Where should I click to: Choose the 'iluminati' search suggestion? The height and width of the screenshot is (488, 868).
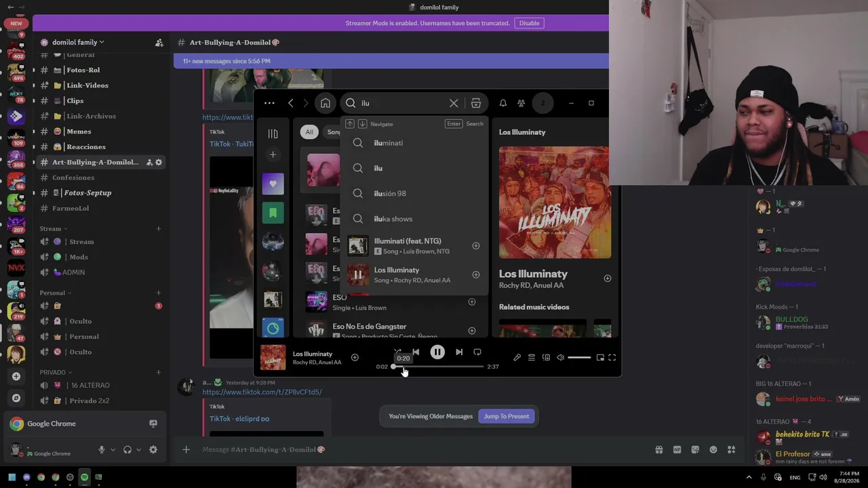tap(414, 143)
